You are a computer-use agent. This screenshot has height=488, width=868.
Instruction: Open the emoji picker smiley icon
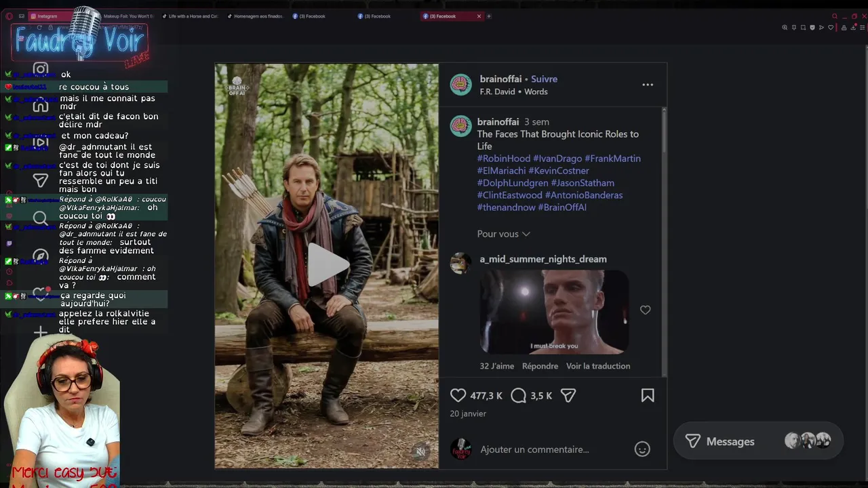[x=642, y=449]
